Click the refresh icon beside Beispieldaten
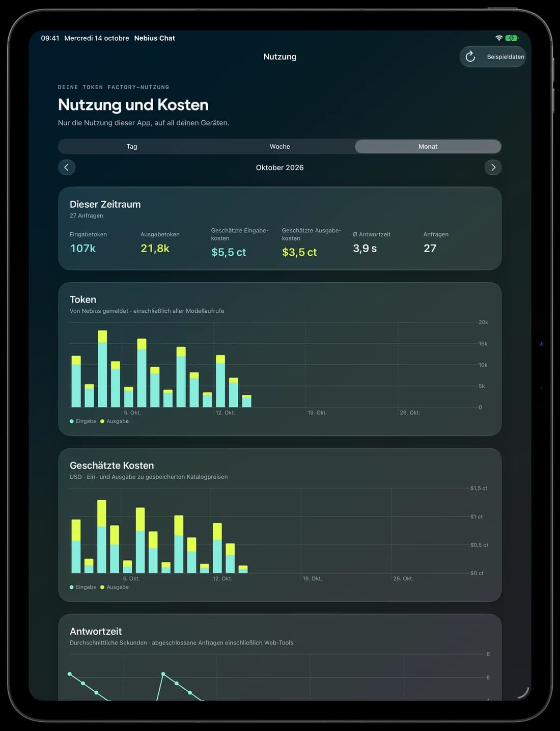The image size is (560, 731). coord(470,57)
